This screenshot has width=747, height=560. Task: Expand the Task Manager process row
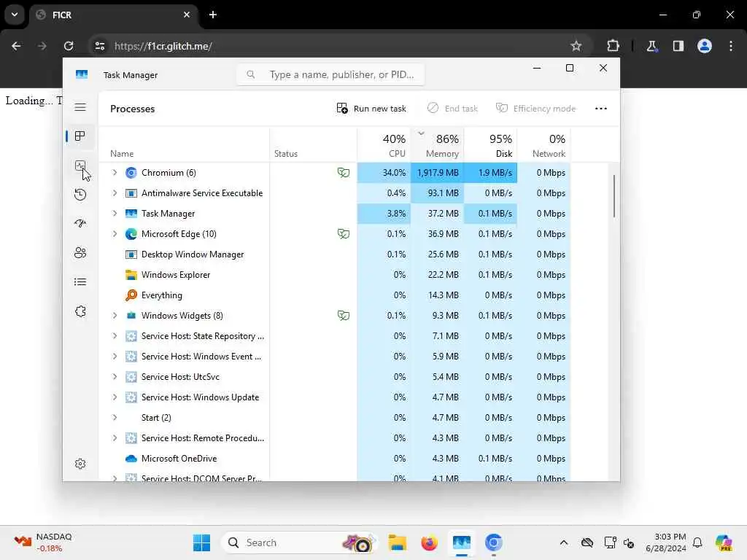115,214
